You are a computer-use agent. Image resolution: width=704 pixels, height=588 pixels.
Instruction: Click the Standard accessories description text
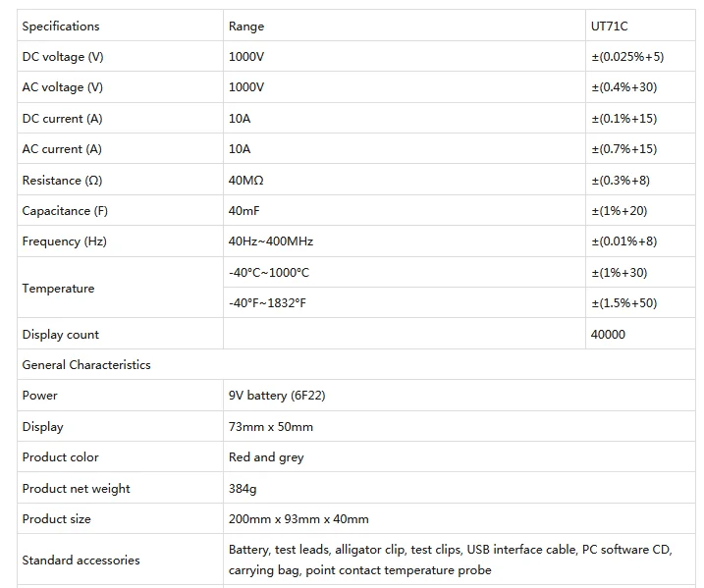[451, 560]
